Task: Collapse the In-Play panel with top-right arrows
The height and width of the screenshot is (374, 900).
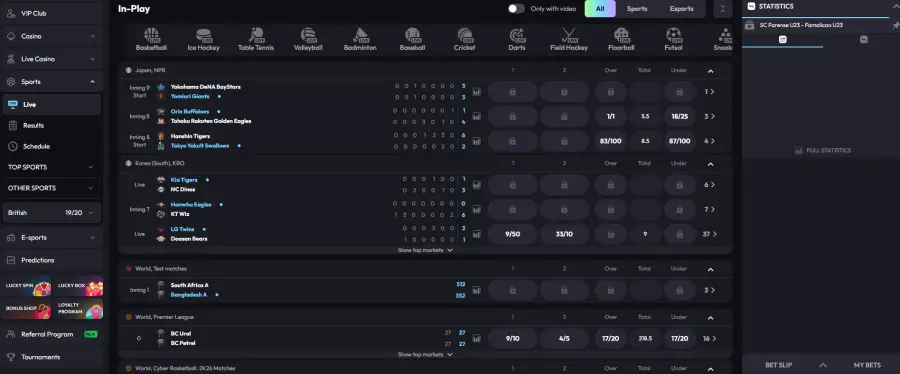Action: click(723, 9)
